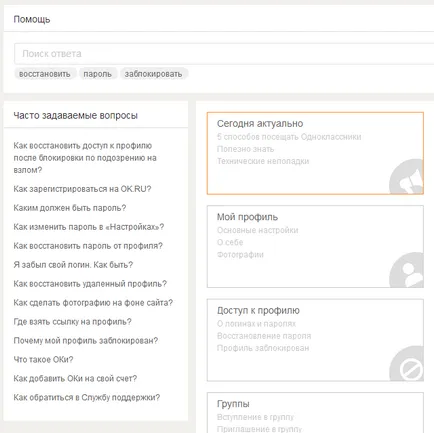Viewport: 434px width, 433px height.
Task: Select the заблокировать search tag
Action: [153, 74]
